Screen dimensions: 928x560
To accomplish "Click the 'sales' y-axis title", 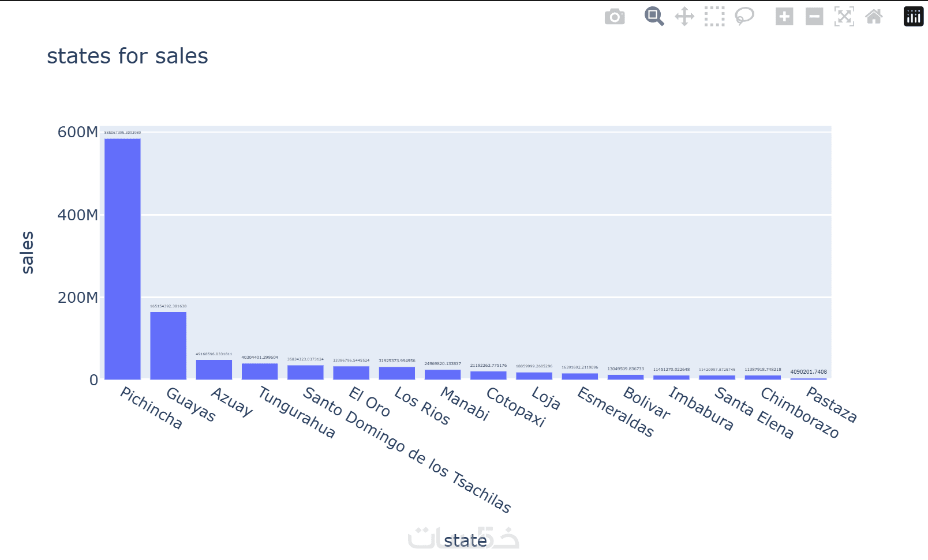I will click(27, 253).
